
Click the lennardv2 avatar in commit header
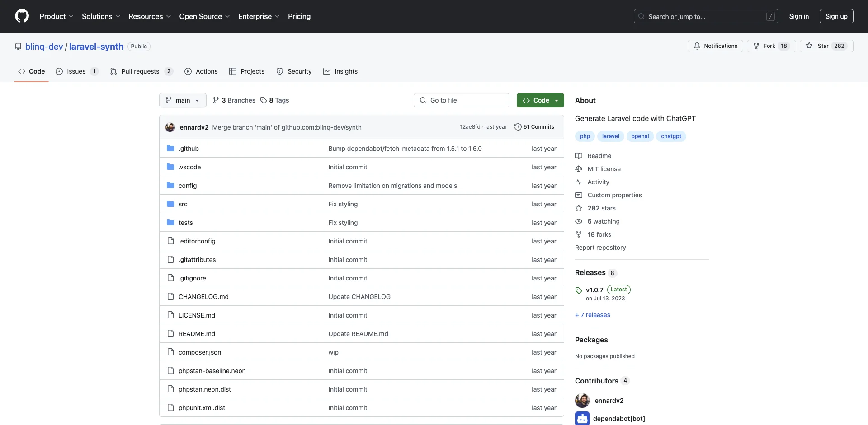tap(170, 127)
